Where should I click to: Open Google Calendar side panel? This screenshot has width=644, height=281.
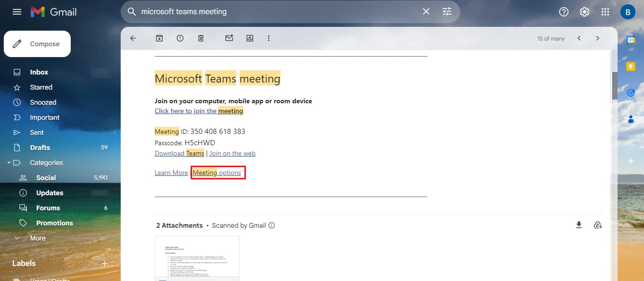[x=631, y=40]
